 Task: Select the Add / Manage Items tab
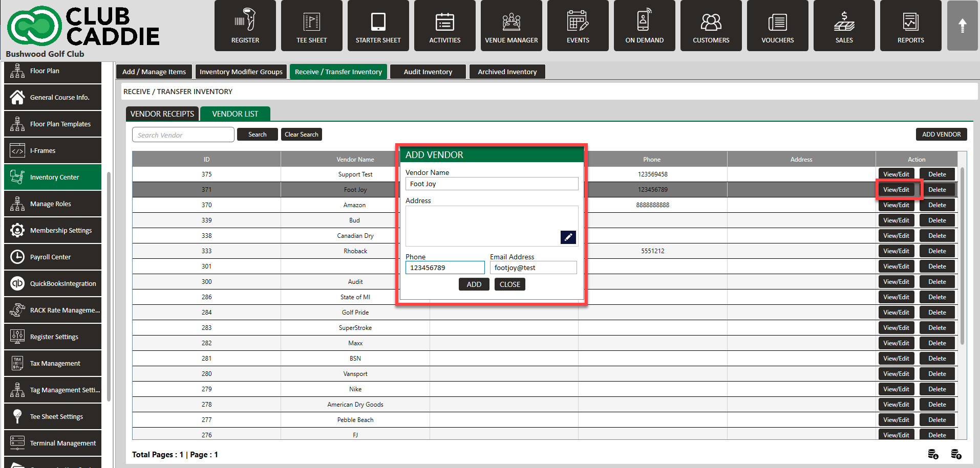154,72
